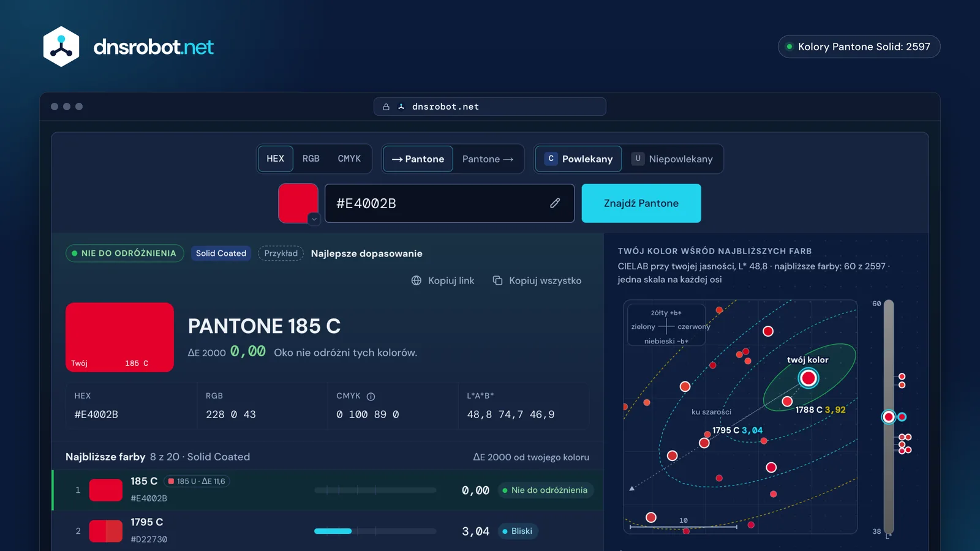
Task: Choose Niepowlekany paper type
Action: click(673, 159)
